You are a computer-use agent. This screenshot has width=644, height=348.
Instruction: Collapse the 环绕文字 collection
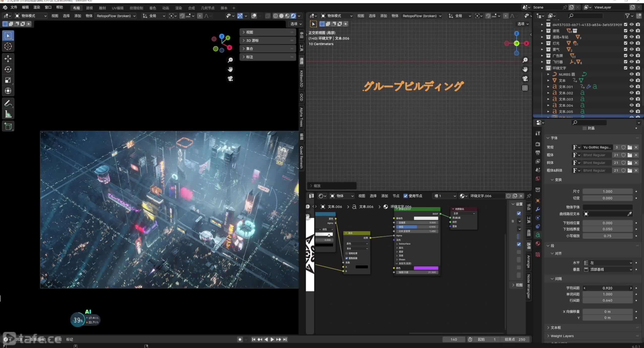(x=542, y=68)
